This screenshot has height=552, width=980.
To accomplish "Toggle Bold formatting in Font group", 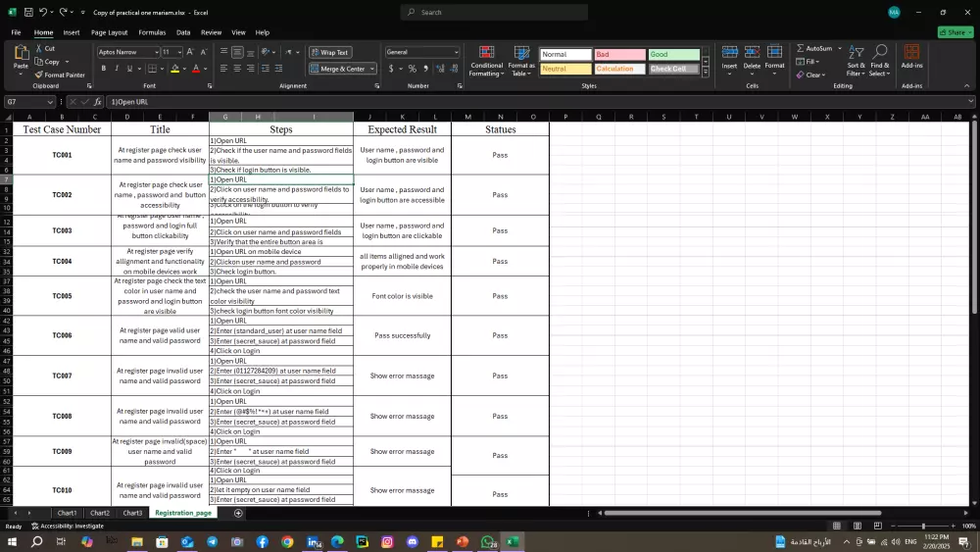I will tap(103, 69).
